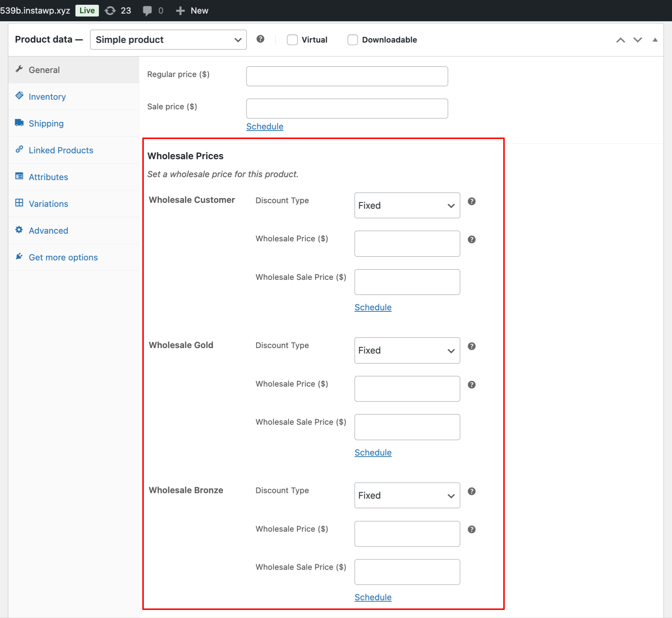Viewport: 672px width, 618px height.
Task: Click the 539b.instawp.xyz site name
Action: tap(35, 11)
